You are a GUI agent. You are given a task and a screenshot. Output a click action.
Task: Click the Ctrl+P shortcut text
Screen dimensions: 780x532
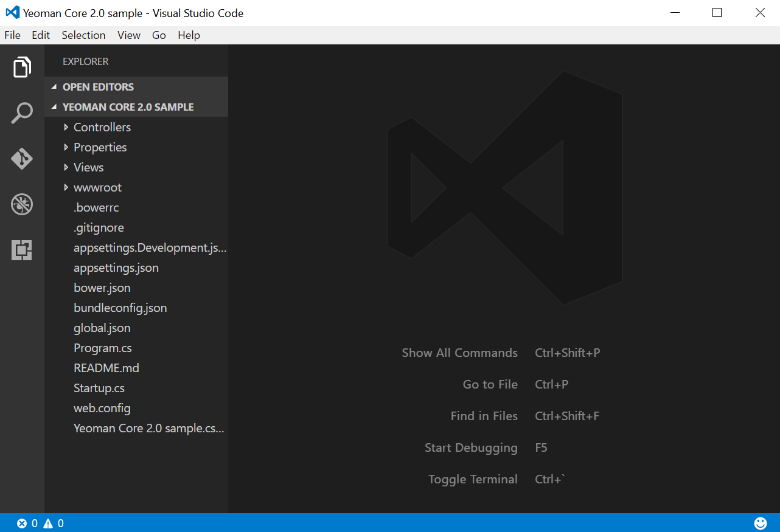[x=552, y=384]
